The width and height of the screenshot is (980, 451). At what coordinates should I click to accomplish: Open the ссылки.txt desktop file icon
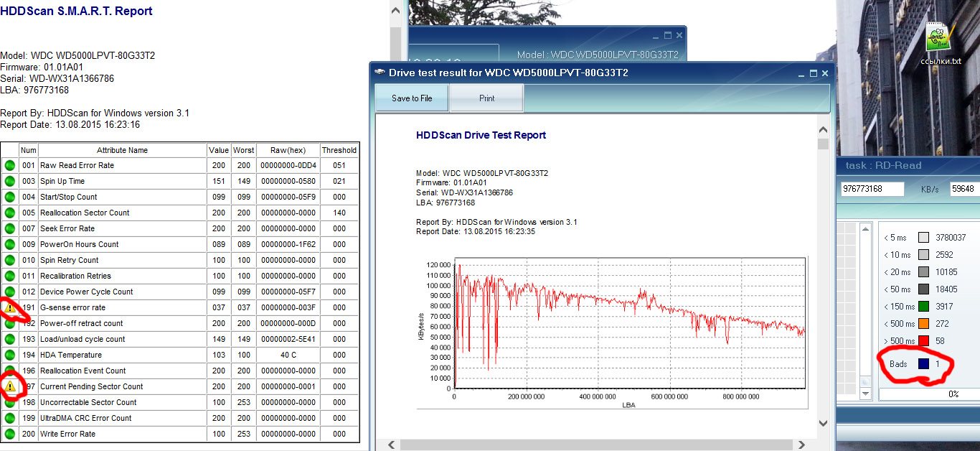point(939,39)
